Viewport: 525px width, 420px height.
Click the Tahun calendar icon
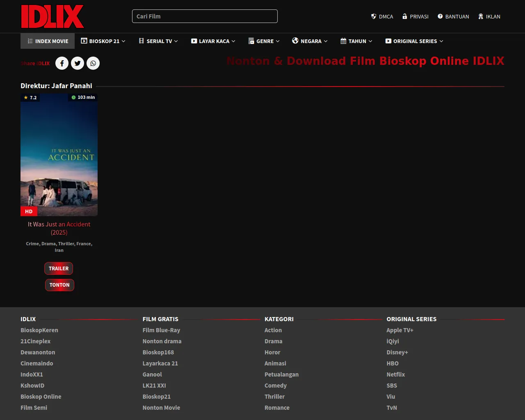click(343, 41)
